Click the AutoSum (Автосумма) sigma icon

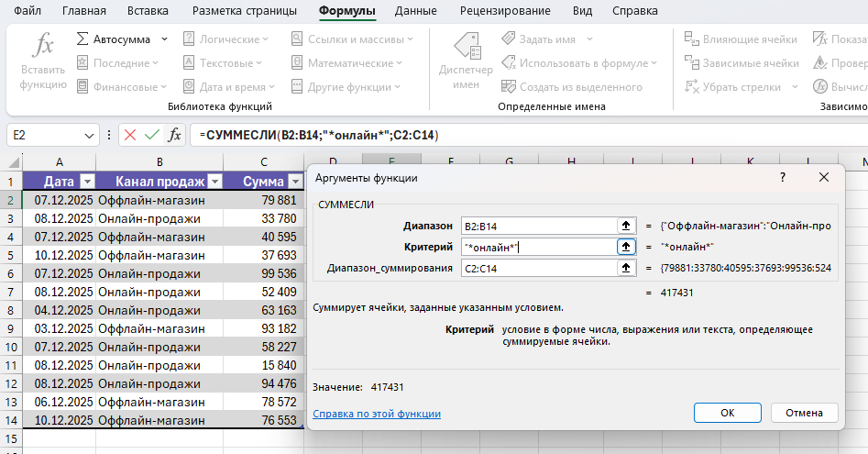[x=82, y=39]
